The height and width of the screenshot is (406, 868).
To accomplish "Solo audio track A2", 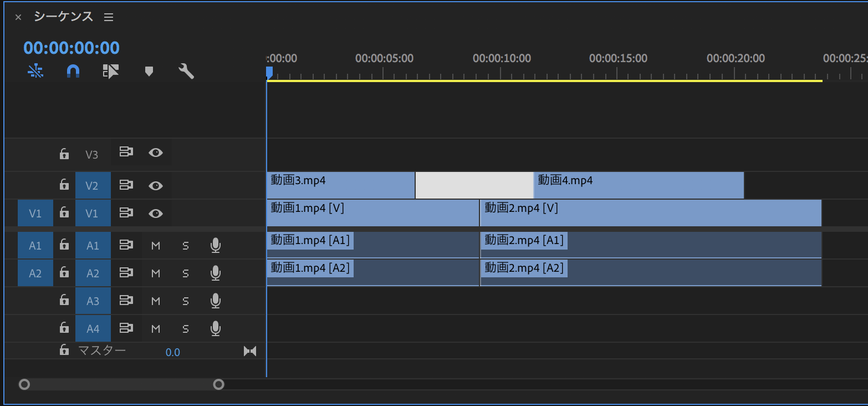I will click(186, 273).
